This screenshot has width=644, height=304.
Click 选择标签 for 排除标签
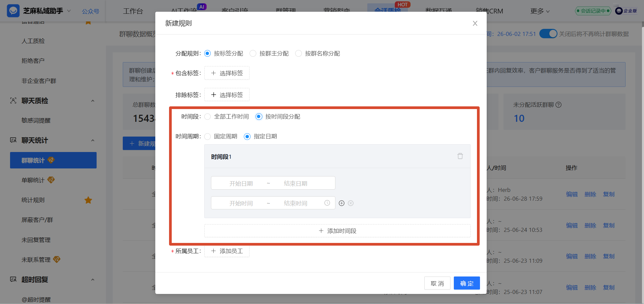tap(227, 95)
